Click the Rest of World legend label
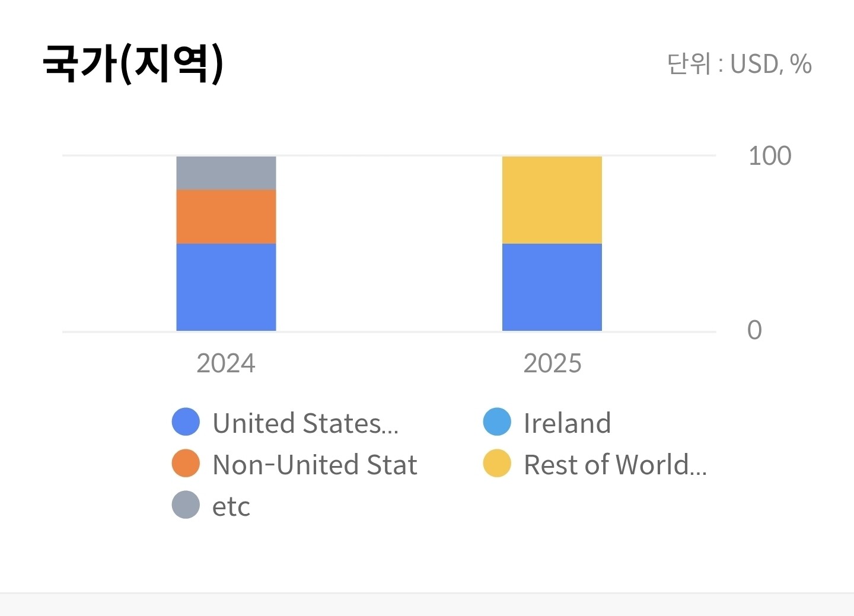Image resolution: width=854 pixels, height=616 pixels. click(x=615, y=464)
